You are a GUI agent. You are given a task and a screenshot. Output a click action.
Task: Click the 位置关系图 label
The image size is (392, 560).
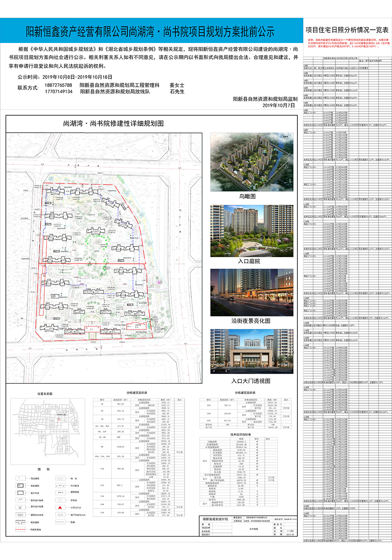coord(45,394)
